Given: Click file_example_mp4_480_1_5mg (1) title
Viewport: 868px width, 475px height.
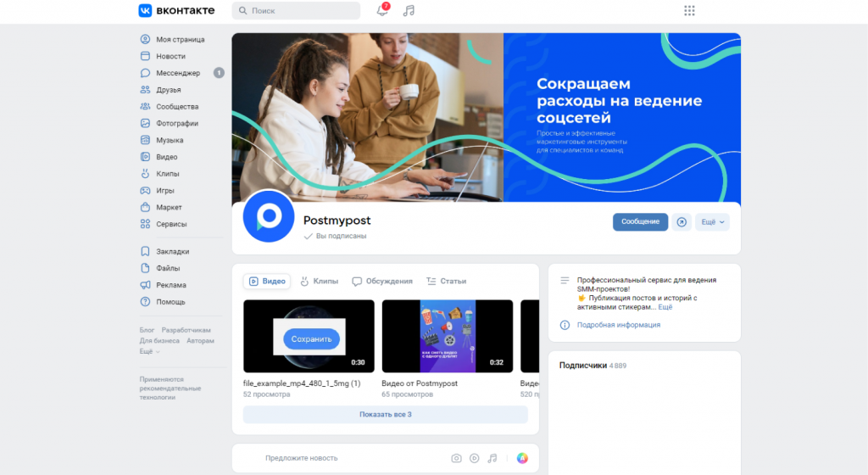Looking at the screenshot, I should (302, 383).
